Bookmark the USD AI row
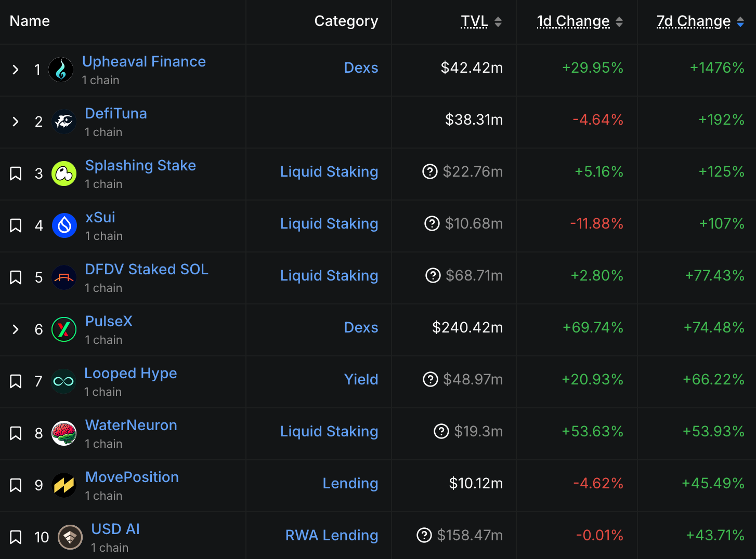756x559 pixels. tap(16, 537)
